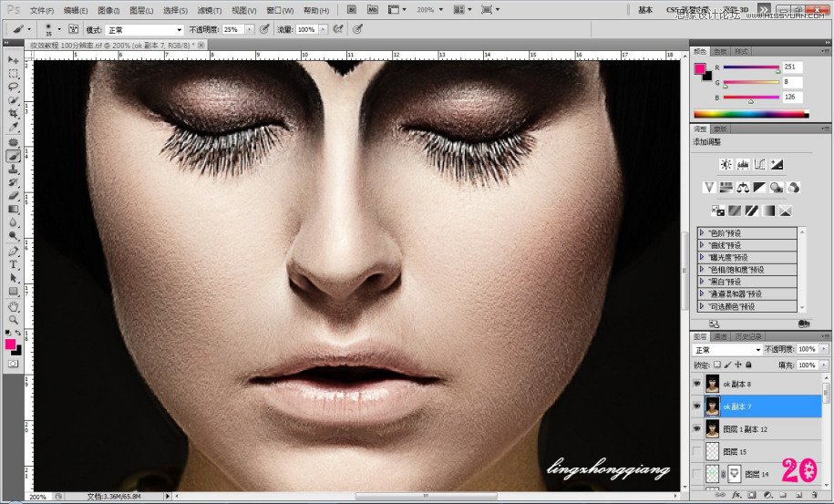Open the brush opacity 25% slider arrow
Viewport: 834px width, 504px height.
click(249, 30)
